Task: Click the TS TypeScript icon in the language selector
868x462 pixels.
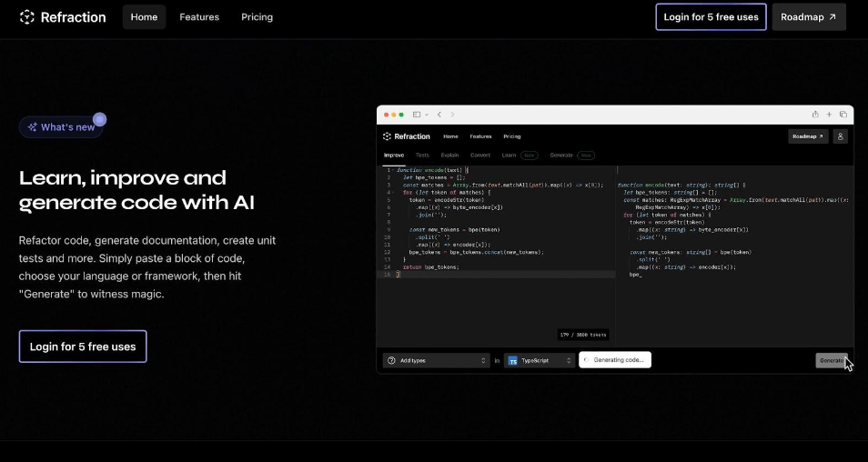Action: 512,361
